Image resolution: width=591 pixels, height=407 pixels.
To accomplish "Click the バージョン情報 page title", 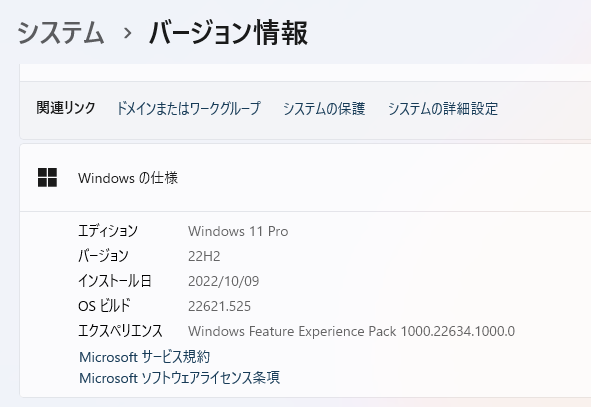I will [228, 32].
